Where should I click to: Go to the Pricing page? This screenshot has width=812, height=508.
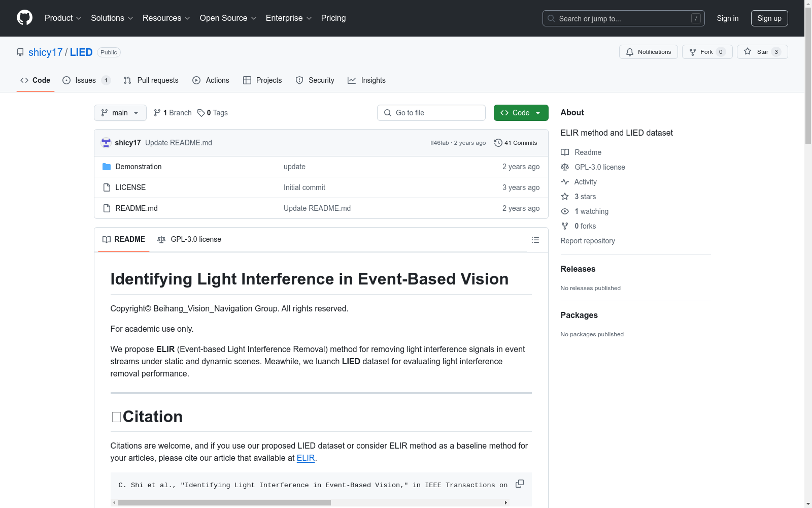pyautogui.click(x=333, y=18)
